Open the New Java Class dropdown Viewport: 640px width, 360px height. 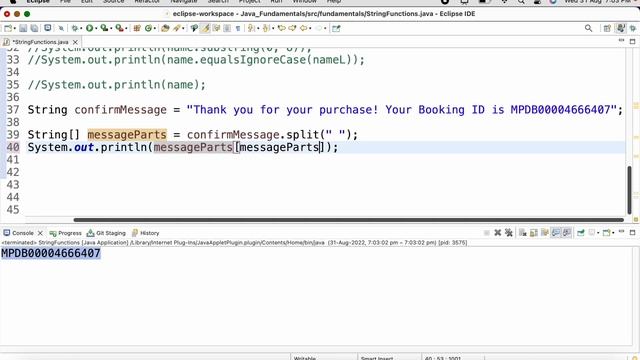click(x=155, y=28)
